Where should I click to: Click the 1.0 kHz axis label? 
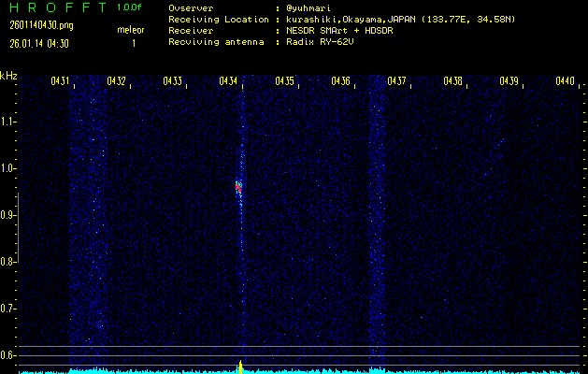[7, 168]
